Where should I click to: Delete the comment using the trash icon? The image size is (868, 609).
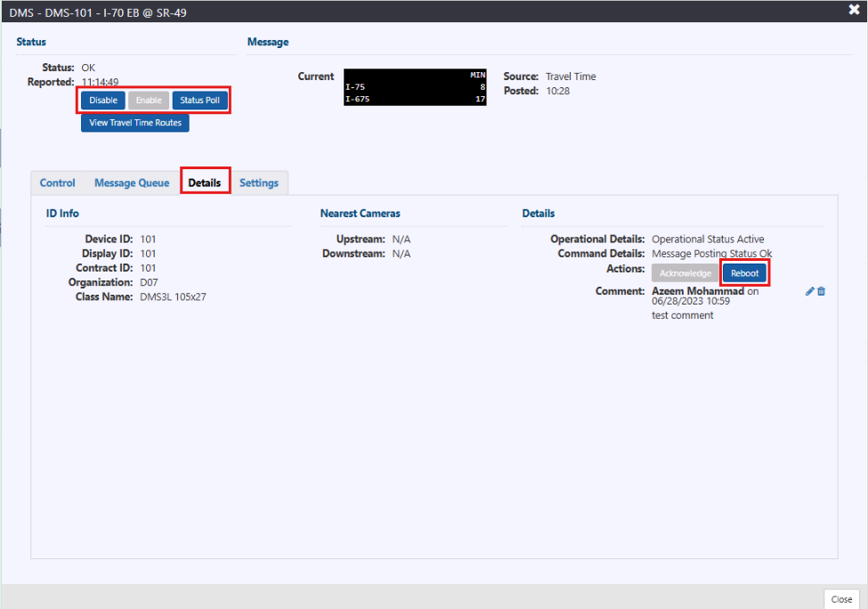pos(821,291)
